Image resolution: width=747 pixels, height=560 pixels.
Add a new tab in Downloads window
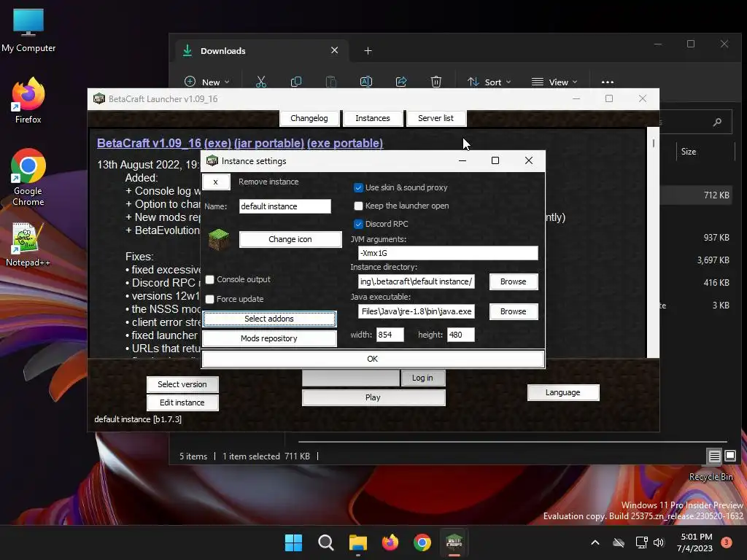point(368,50)
